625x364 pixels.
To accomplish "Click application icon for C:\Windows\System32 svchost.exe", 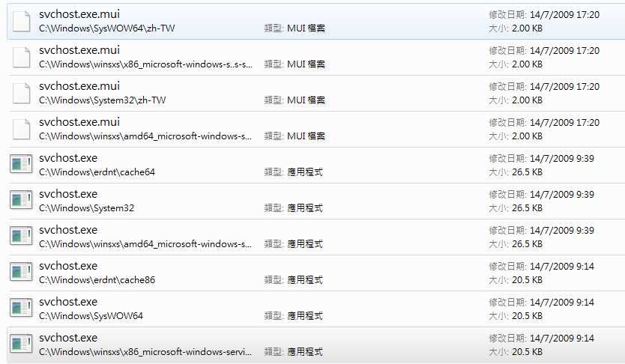I will click(21, 200).
